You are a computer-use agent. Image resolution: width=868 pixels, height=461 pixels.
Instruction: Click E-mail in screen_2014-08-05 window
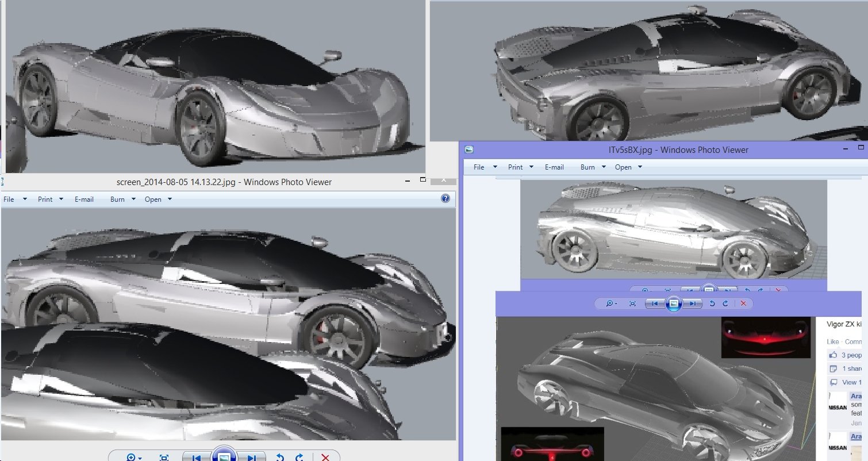click(x=84, y=199)
